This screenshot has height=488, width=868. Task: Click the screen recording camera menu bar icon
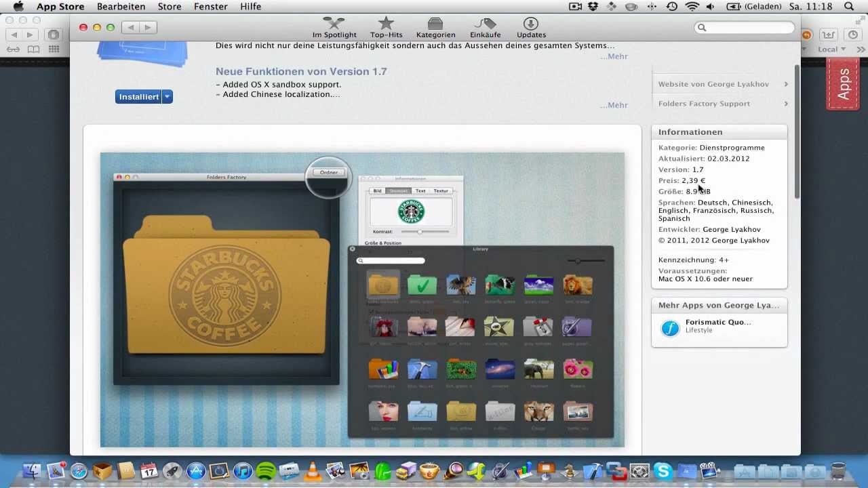(x=575, y=6)
